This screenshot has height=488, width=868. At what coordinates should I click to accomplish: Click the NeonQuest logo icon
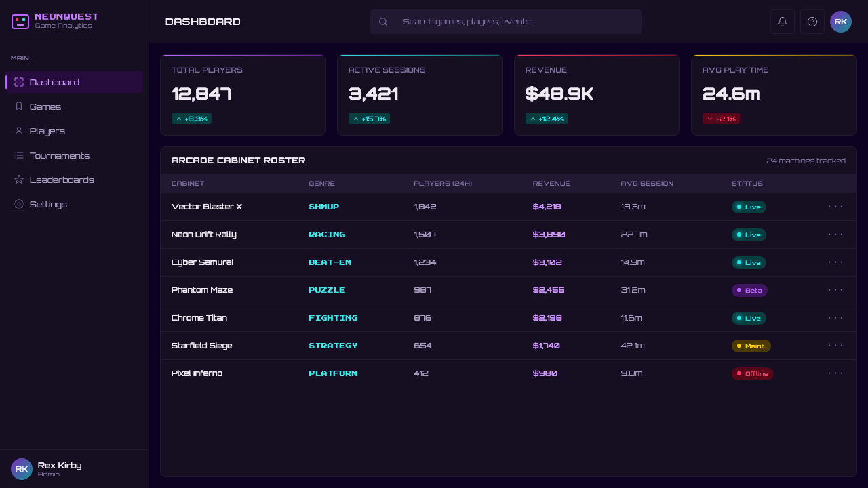pyautogui.click(x=20, y=22)
